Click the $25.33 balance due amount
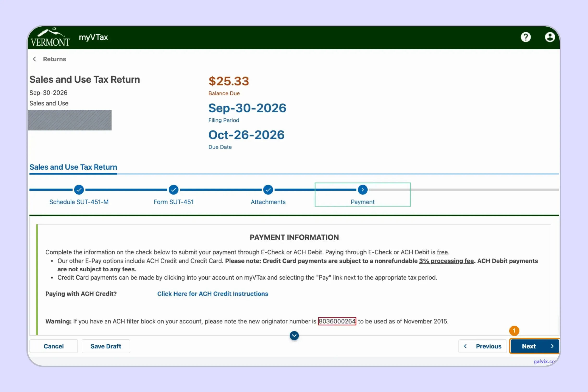Image resolution: width=588 pixels, height=392 pixels. pyautogui.click(x=229, y=81)
